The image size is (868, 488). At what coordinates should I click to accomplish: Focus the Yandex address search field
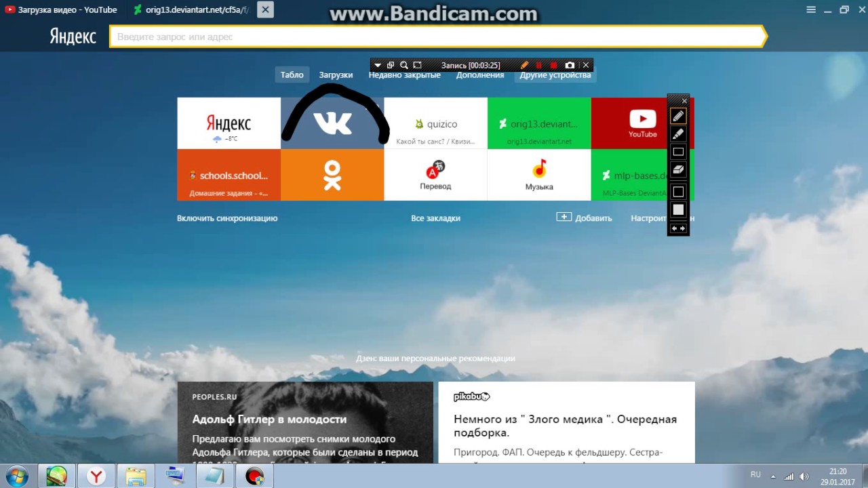pyautogui.click(x=437, y=37)
